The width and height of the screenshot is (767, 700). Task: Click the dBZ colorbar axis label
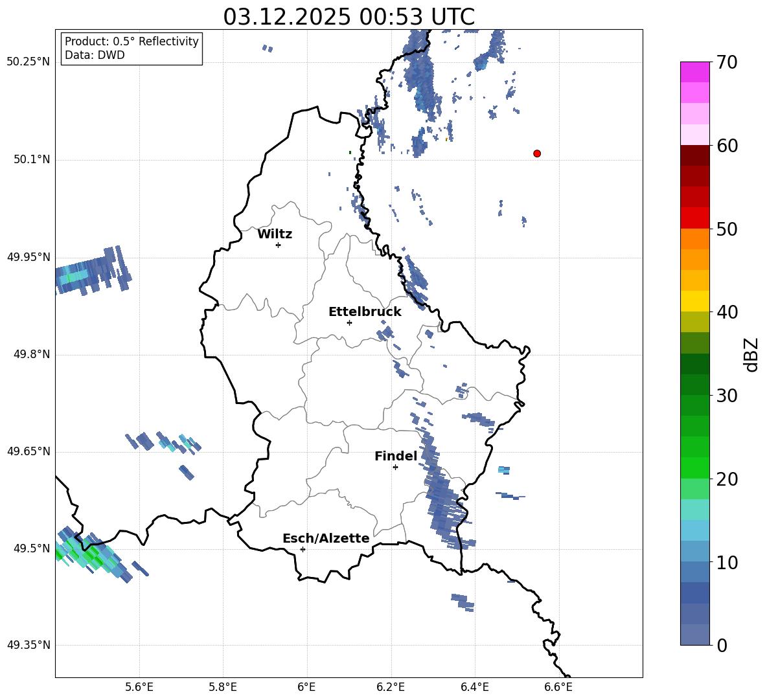(x=752, y=354)
